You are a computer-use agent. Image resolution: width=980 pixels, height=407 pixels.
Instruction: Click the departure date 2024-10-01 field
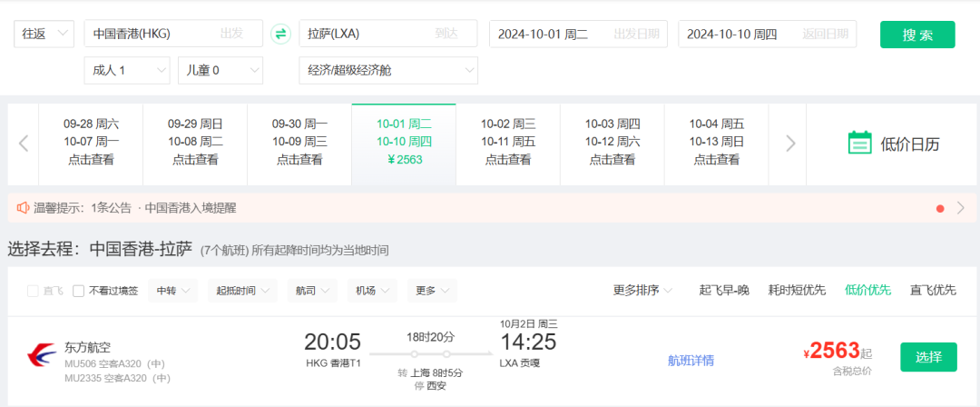pyautogui.click(x=578, y=34)
